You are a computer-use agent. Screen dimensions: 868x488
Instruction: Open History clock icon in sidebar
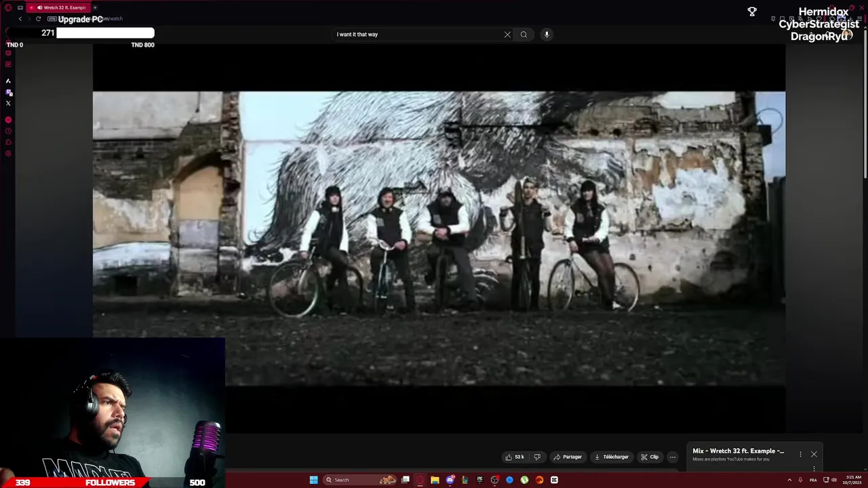(8, 131)
